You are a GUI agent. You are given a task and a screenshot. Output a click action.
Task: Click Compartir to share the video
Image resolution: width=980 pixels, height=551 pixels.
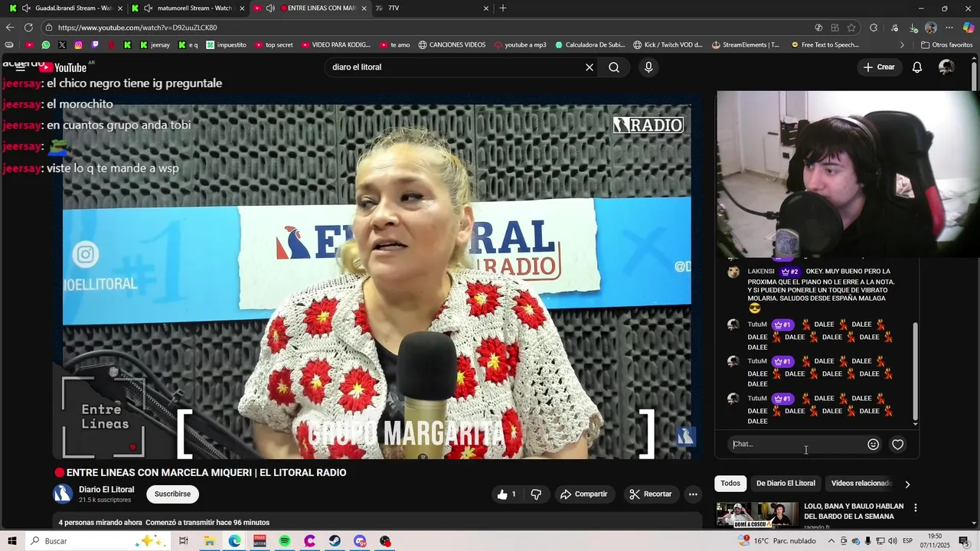tap(583, 494)
